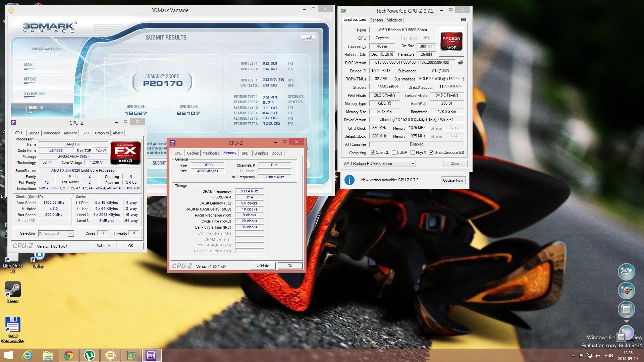
Task: Open uTorrent from the taskbar
Action: (x=90, y=355)
